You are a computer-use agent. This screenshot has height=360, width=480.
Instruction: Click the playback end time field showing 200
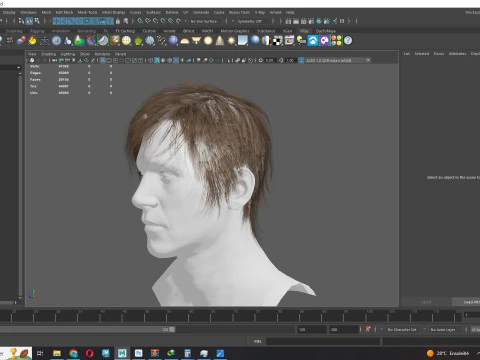coord(343,329)
